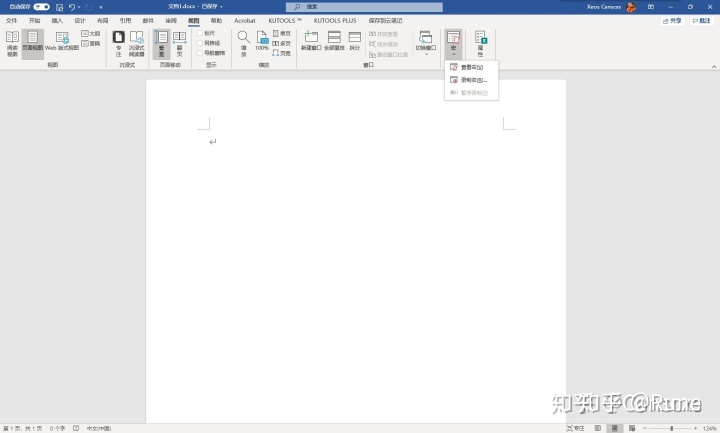The image size is (720, 433).
Task: Open the Design (设计) tab
Action: pyautogui.click(x=80, y=21)
